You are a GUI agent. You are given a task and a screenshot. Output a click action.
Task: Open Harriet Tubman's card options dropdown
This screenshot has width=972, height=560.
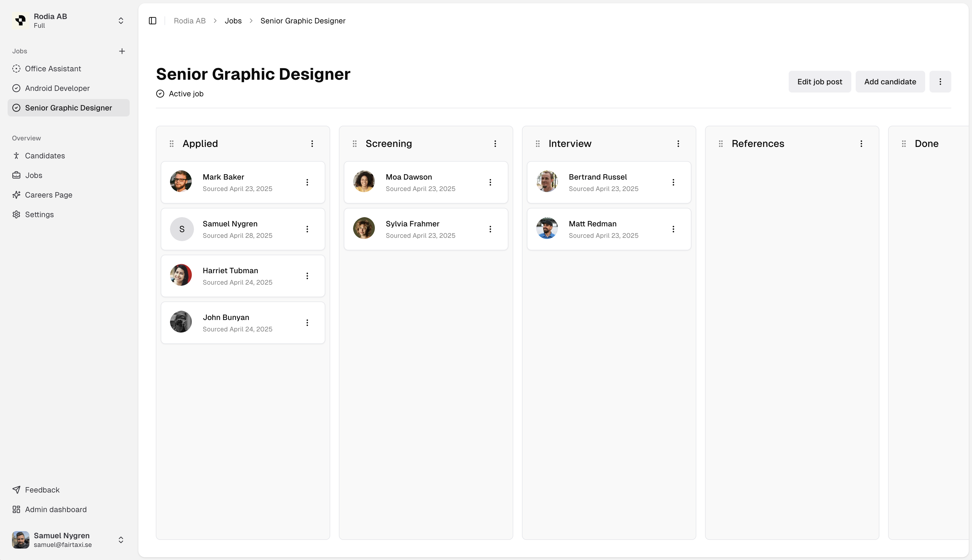point(307,276)
